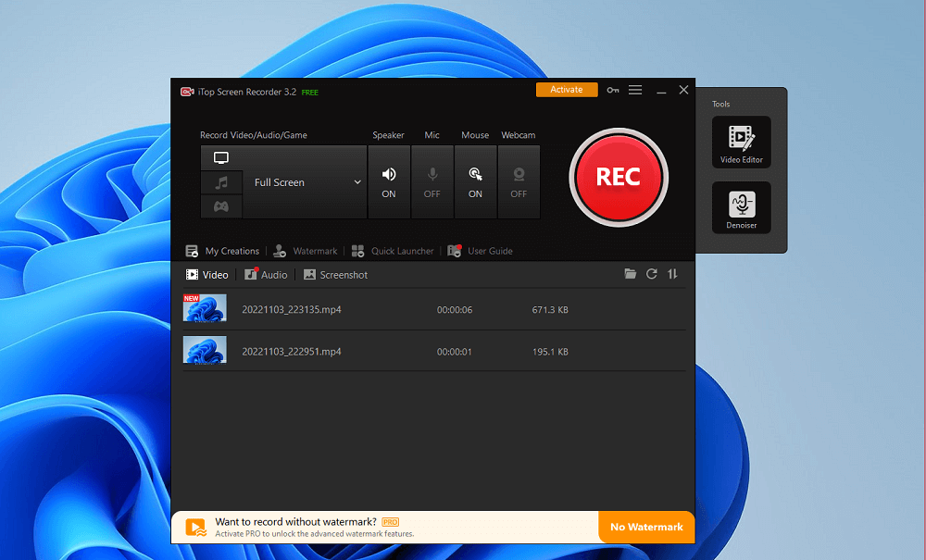Screen dimensions: 926x560
Task: Launch the Denoiser tool
Action: [x=741, y=207]
